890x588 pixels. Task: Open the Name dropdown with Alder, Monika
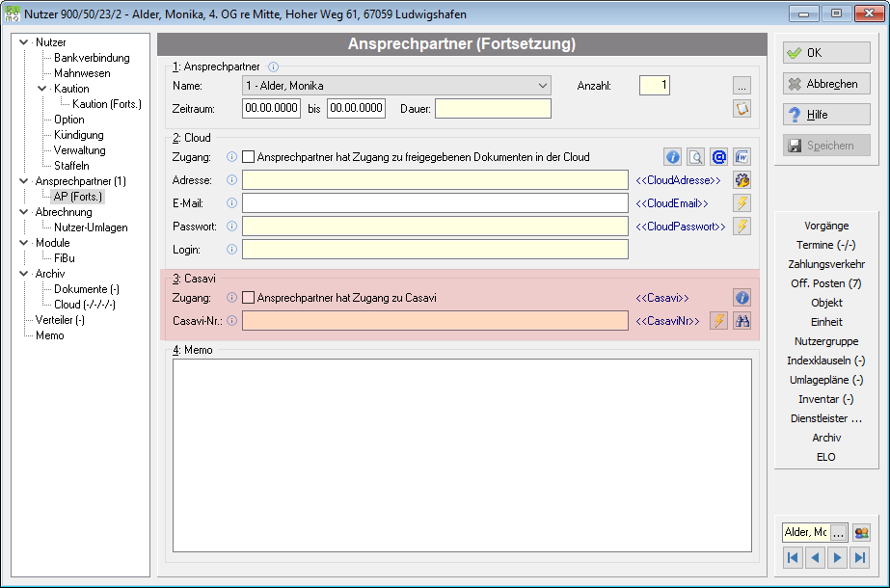point(396,86)
